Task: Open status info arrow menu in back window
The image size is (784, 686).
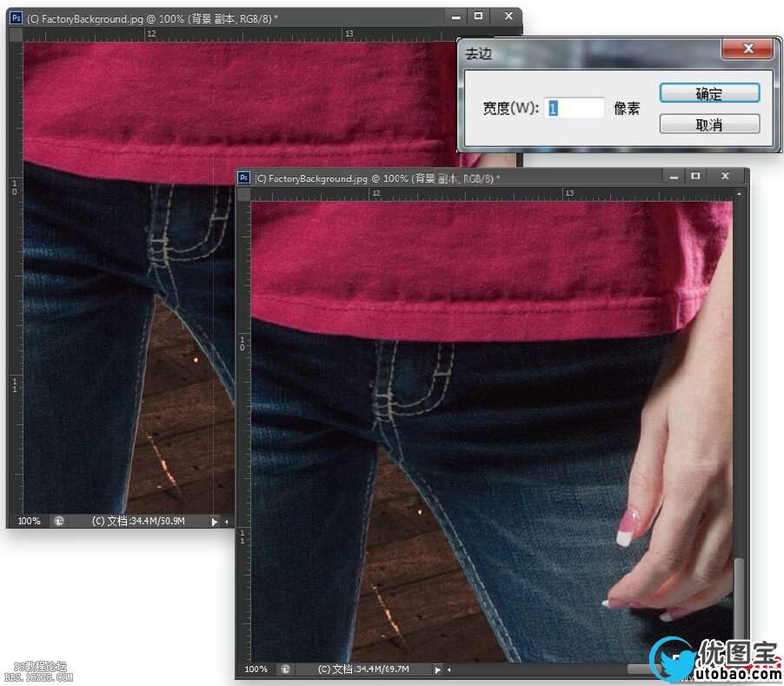Action: (x=214, y=522)
